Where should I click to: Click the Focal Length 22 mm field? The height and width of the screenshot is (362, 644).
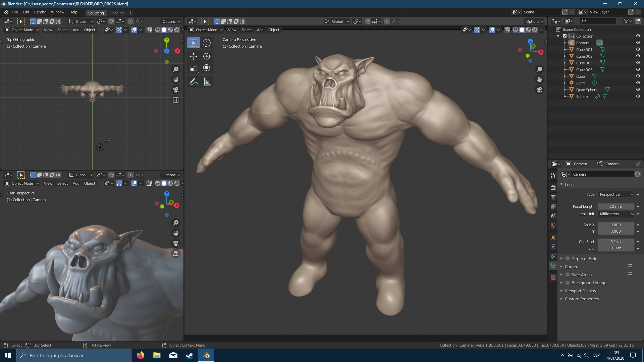pos(615,206)
